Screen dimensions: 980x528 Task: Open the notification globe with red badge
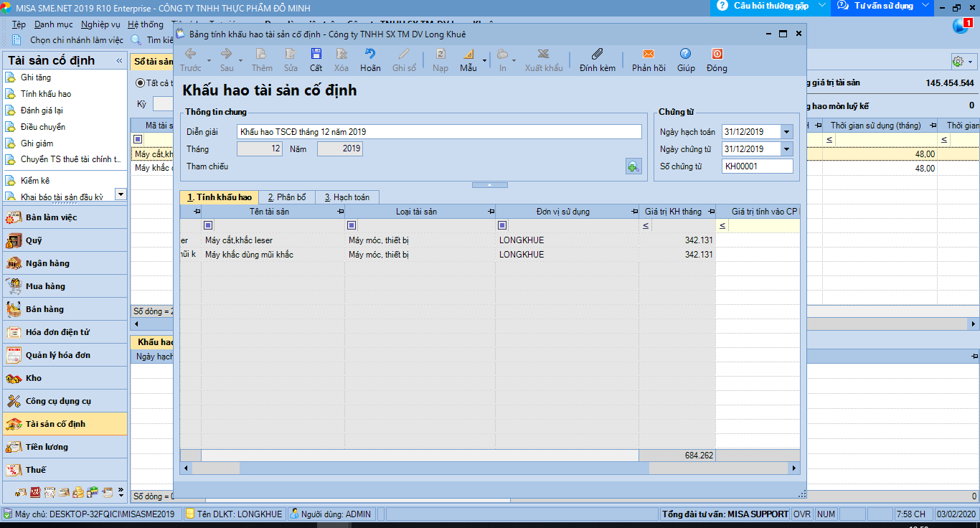pos(961,27)
